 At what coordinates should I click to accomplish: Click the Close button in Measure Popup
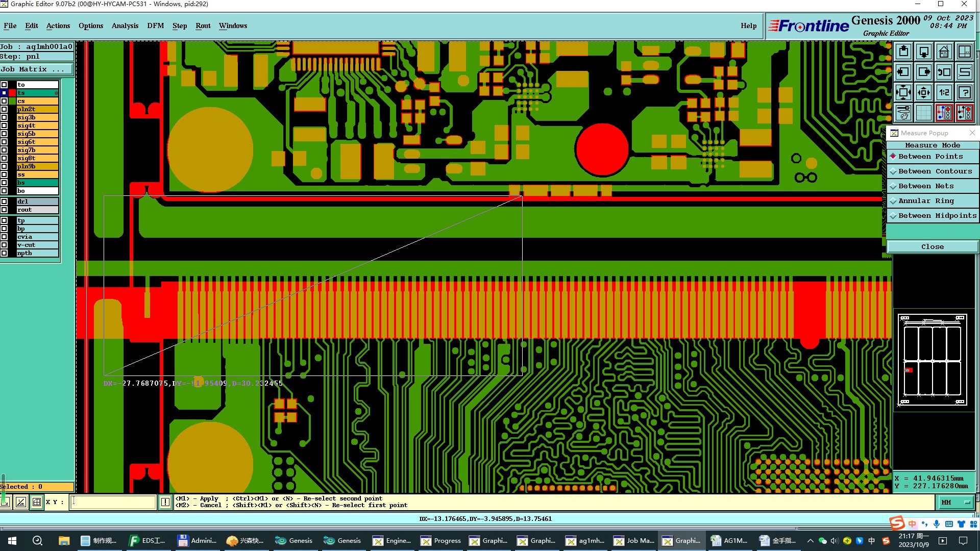[x=932, y=247]
